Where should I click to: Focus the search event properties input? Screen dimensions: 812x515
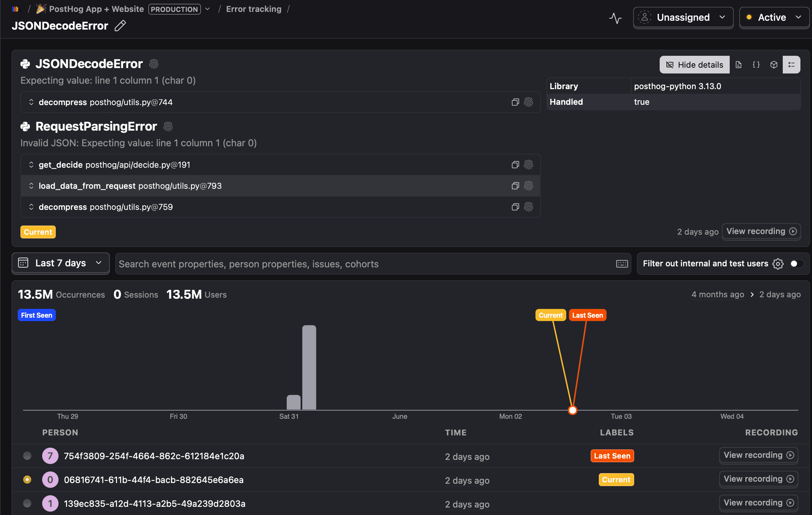pyautogui.click(x=366, y=264)
